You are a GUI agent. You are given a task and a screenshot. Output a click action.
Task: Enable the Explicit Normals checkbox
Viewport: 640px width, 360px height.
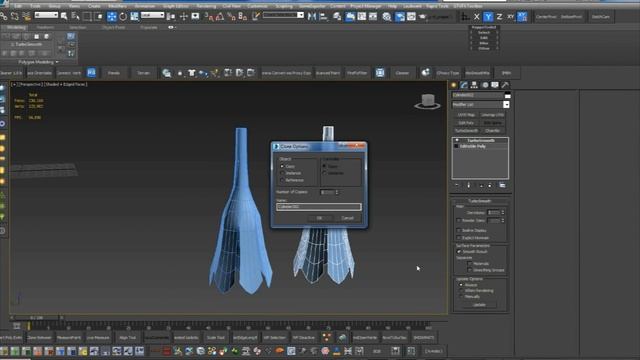[459, 238]
